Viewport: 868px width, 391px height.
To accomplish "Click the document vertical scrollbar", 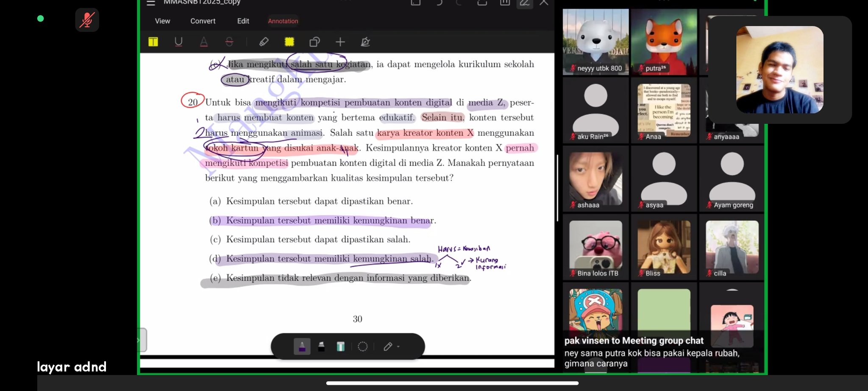I will [x=557, y=188].
